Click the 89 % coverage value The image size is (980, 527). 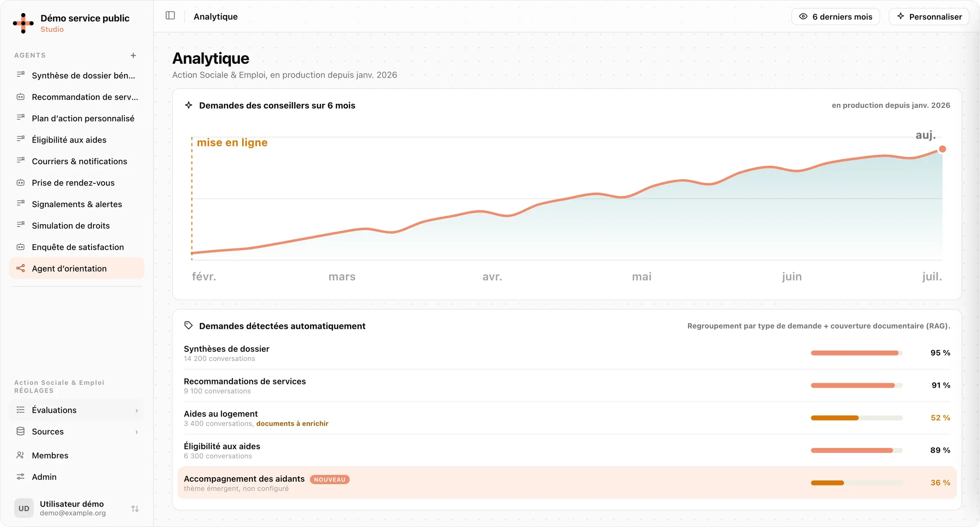click(940, 450)
